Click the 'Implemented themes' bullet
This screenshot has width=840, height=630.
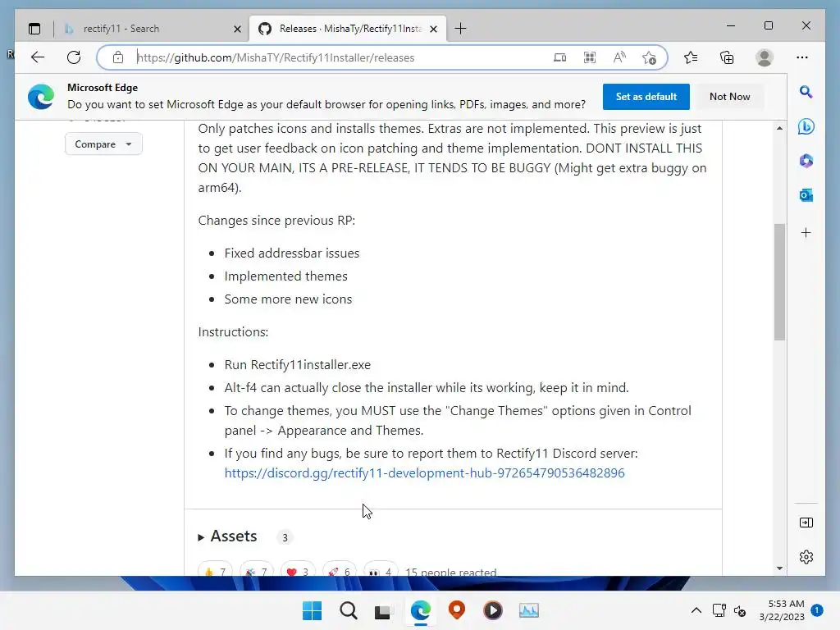click(286, 276)
